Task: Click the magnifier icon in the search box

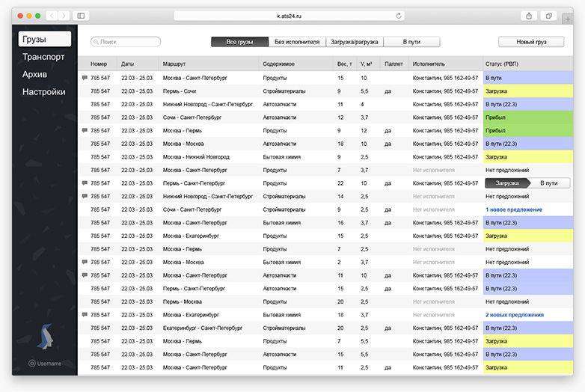Action: 97,42
